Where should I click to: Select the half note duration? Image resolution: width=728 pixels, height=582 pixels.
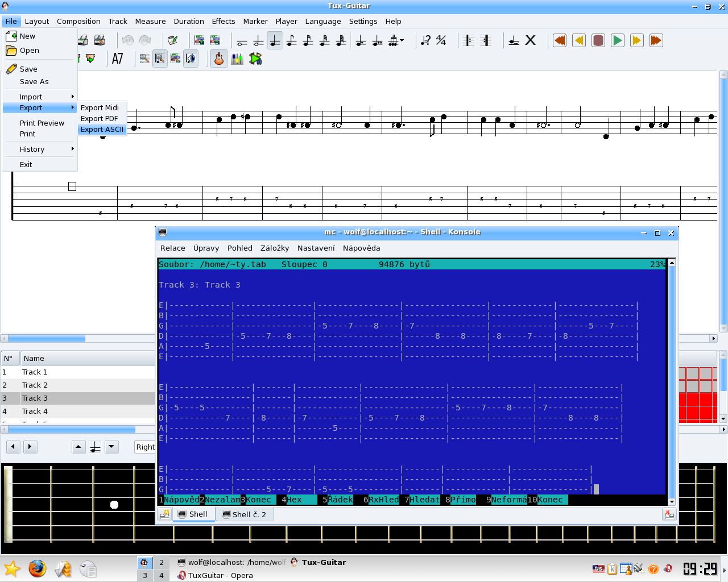pos(259,41)
